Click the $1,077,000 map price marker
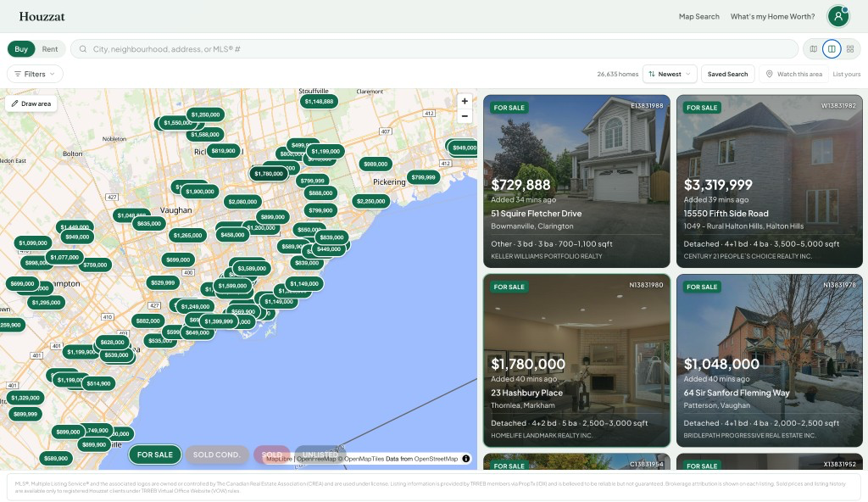This screenshot has height=502, width=868. pyautogui.click(x=64, y=257)
